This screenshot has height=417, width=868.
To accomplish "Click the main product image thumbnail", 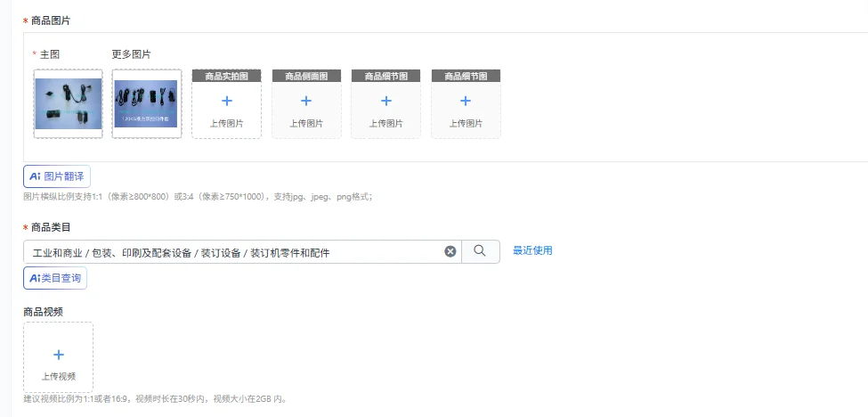I will [x=68, y=103].
